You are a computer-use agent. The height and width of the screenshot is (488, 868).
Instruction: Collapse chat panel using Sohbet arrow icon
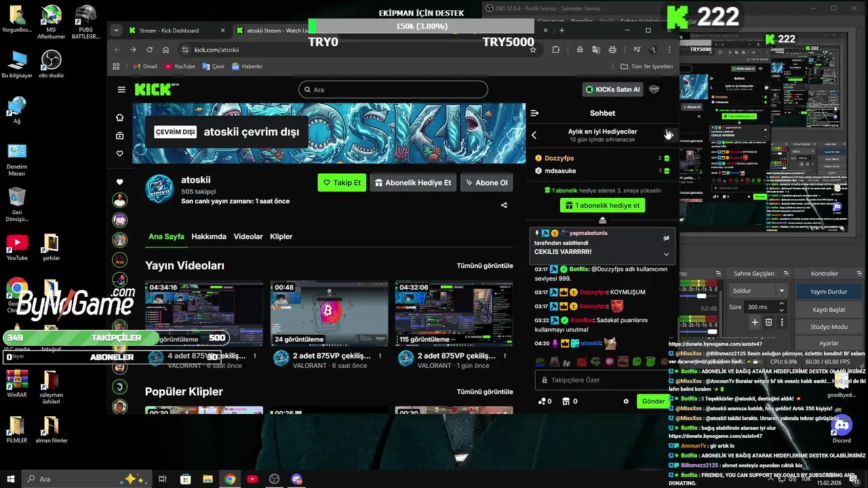pyautogui.click(x=534, y=113)
